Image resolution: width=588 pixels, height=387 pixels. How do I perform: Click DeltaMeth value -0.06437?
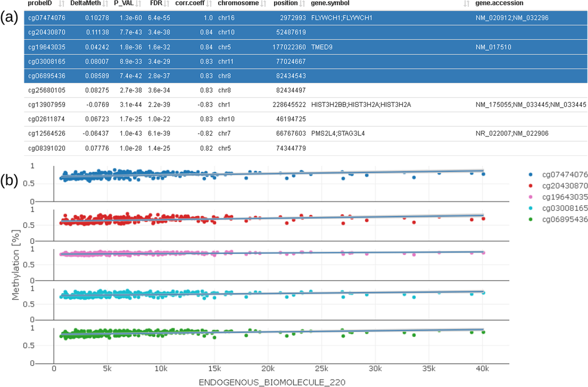click(96, 134)
